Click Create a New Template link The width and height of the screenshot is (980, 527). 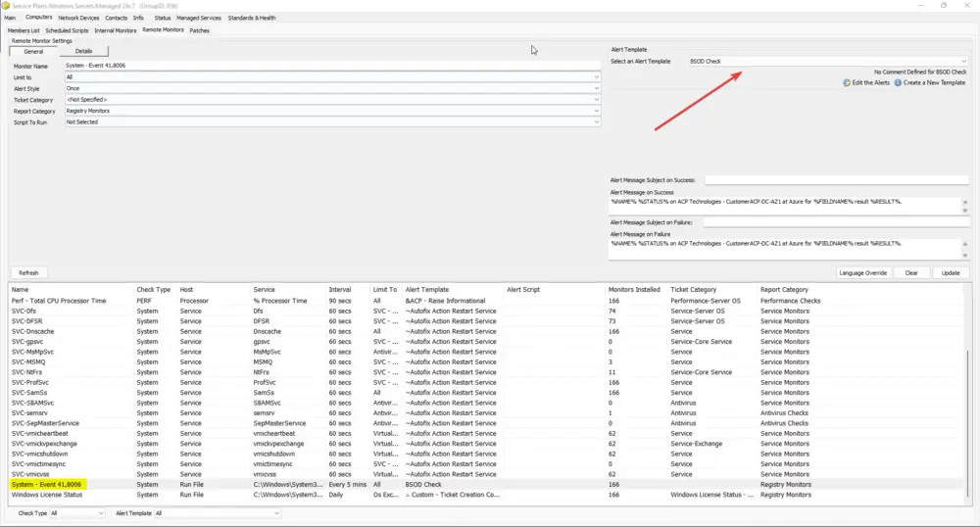click(x=934, y=82)
